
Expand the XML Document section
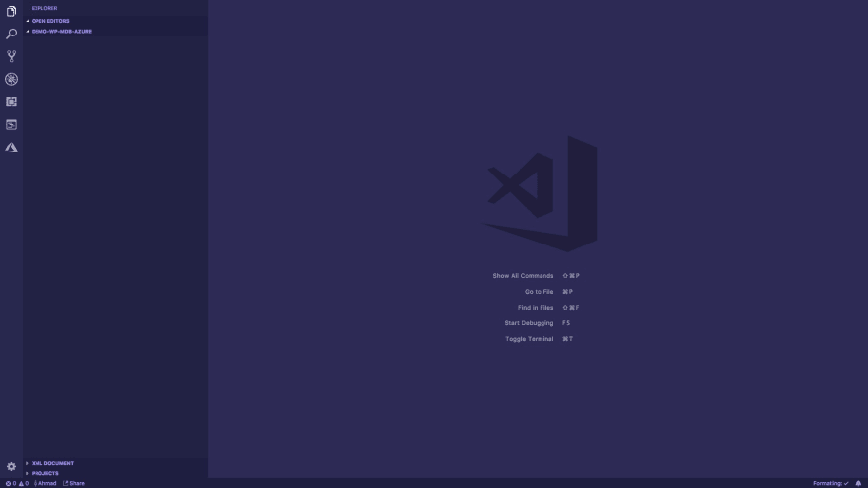tap(115, 463)
